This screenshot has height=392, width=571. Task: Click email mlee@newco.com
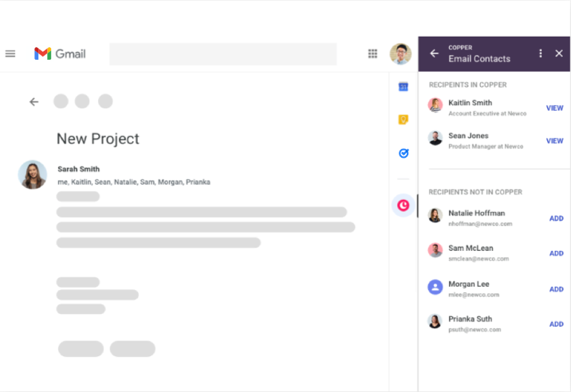coord(474,295)
